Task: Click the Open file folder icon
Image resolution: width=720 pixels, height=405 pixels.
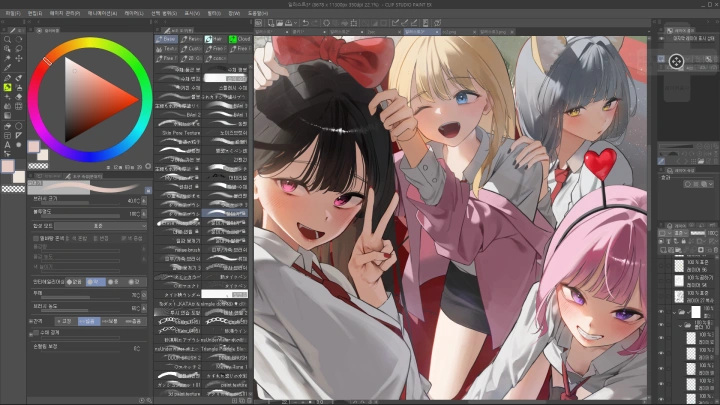Action: [x=279, y=22]
